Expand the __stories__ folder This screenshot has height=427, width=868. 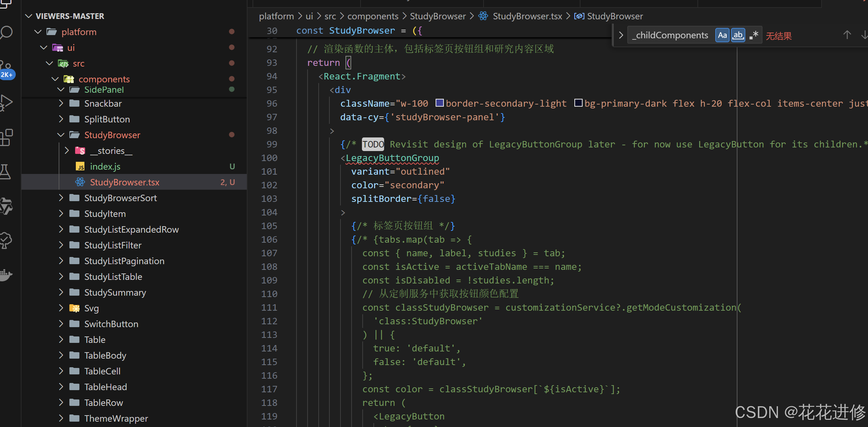(x=67, y=151)
